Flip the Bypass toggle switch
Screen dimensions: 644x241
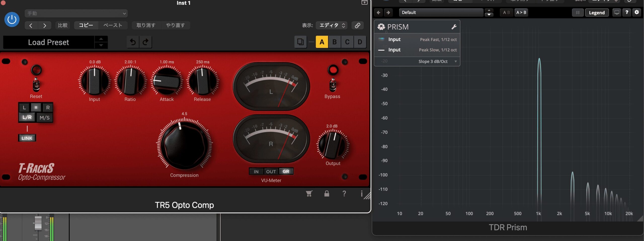click(333, 85)
